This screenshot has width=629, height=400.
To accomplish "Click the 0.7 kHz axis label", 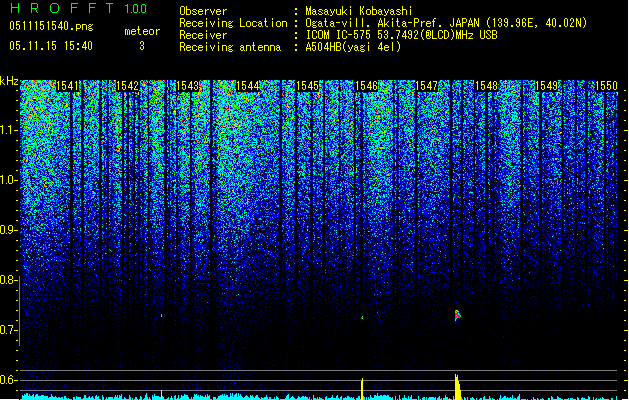I will point(9,330).
